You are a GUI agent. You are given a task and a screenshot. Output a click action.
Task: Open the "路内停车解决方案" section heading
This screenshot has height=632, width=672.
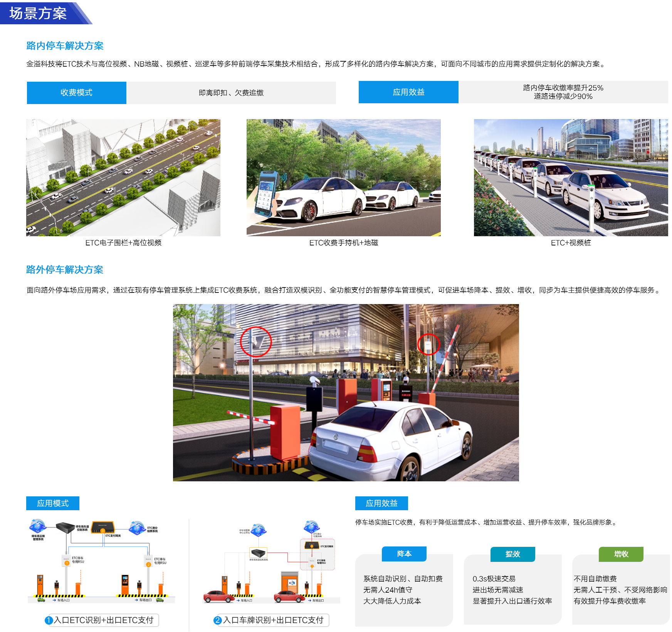65,45
